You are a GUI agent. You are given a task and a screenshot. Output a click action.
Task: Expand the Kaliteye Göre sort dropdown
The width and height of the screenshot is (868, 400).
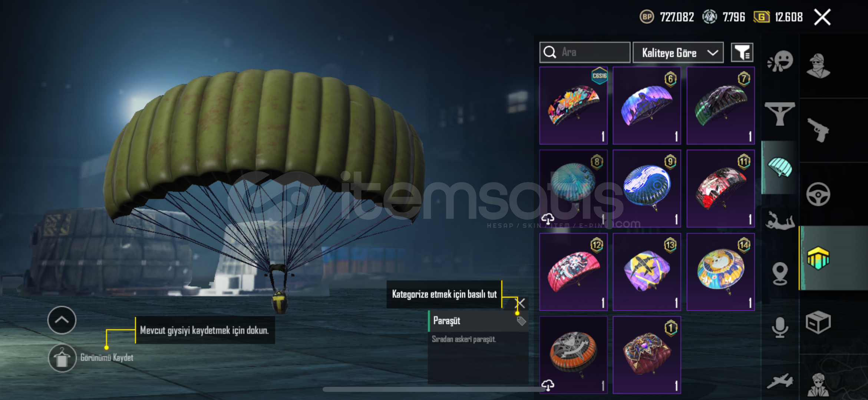(678, 53)
